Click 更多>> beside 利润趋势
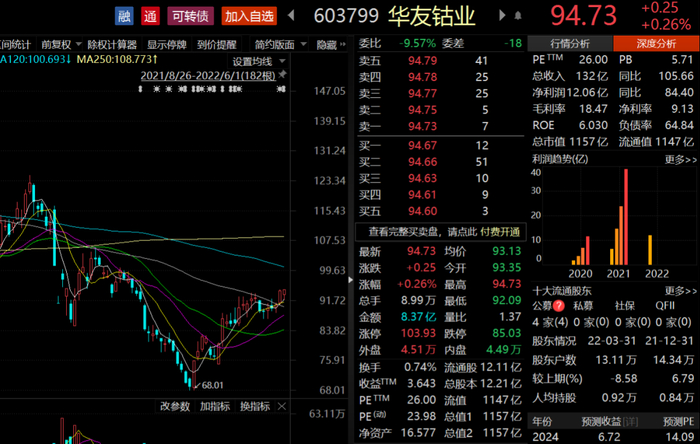The height and width of the screenshot is (444, 700). tap(680, 160)
